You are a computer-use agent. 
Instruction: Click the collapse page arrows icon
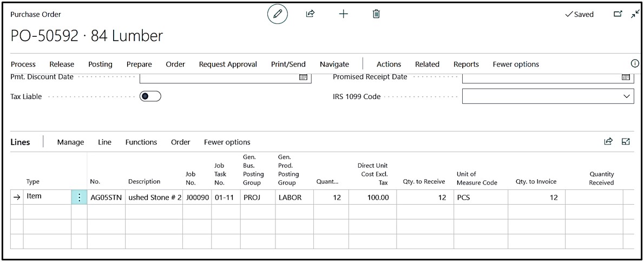[635, 14]
